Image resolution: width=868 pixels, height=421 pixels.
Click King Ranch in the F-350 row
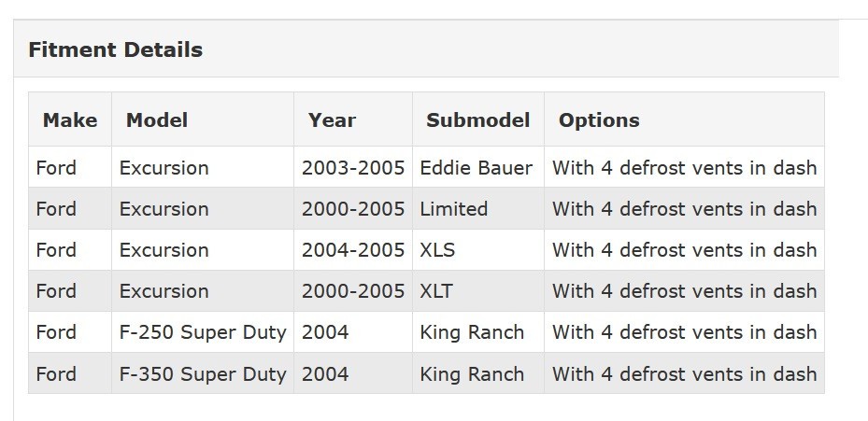pos(472,373)
